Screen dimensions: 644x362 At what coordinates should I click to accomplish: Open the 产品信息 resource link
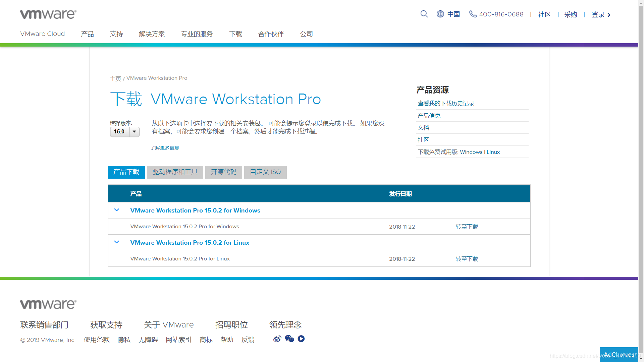click(429, 116)
